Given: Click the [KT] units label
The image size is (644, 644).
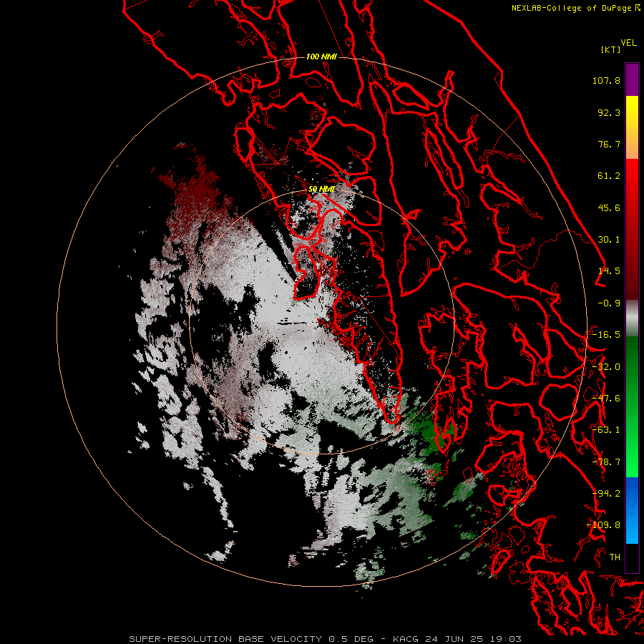Looking at the screenshot, I should pos(611,49).
